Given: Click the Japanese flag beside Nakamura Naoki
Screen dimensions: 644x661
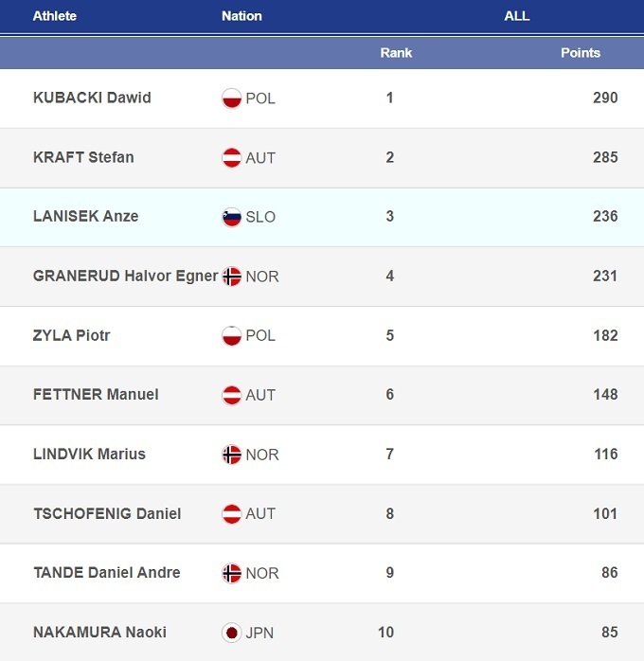Looking at the screenshot, I should pos(232,633).
